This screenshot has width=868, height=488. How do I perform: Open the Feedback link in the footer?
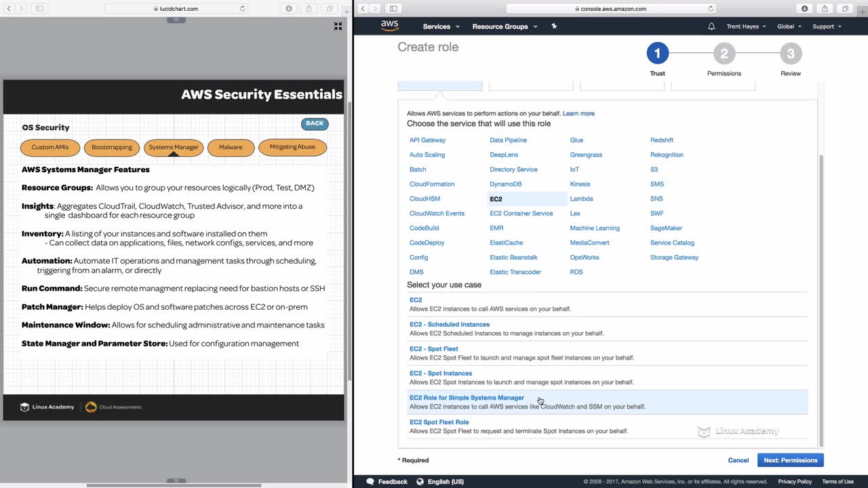387,482
